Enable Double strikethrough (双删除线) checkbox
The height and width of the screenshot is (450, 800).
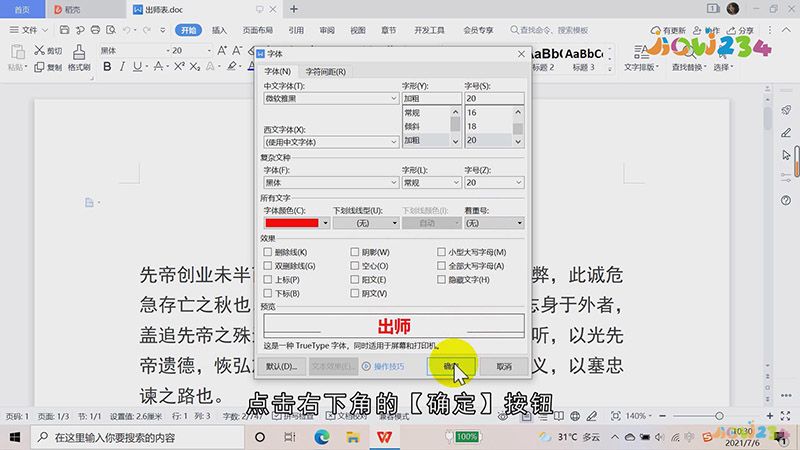click(x=267, y=266)
